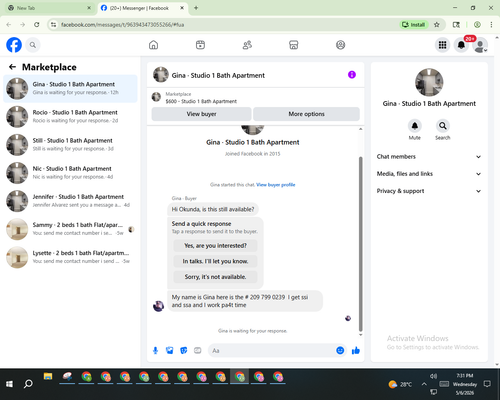
Task: Send quick reply 'In talks. I'll let you know.'
Action: [x=215, y=261]
